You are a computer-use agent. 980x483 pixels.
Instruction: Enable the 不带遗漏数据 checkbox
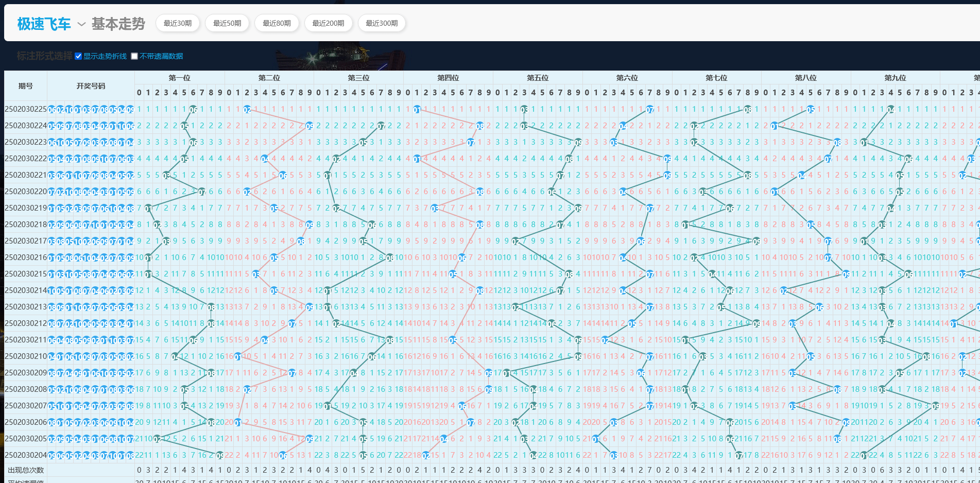pos(134,56)
